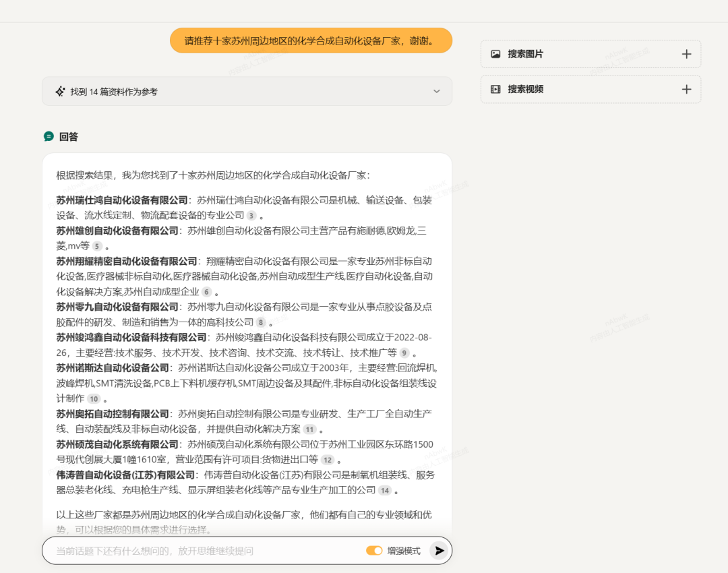
Task: Click plus icon on 搜索图片
Action: click(686, 54)
